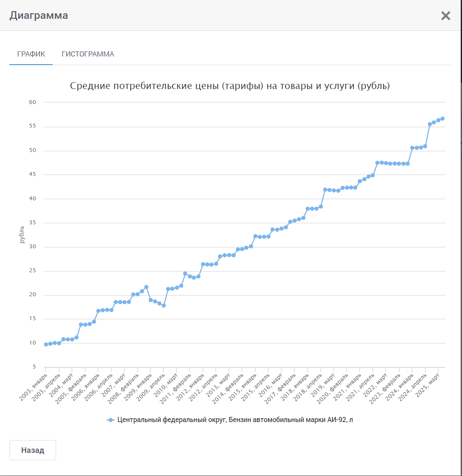Click the '2003, январь' axis label
The height and width of the screenshot is (476, 462).
33,387
